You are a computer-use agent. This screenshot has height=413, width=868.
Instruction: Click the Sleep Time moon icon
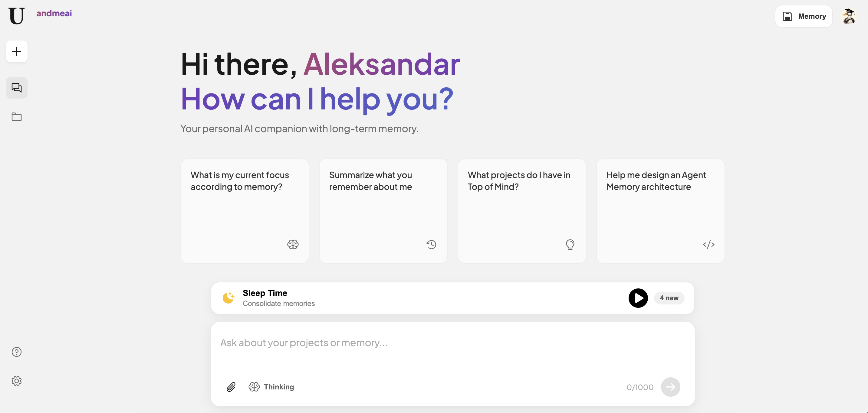[229, 298]
